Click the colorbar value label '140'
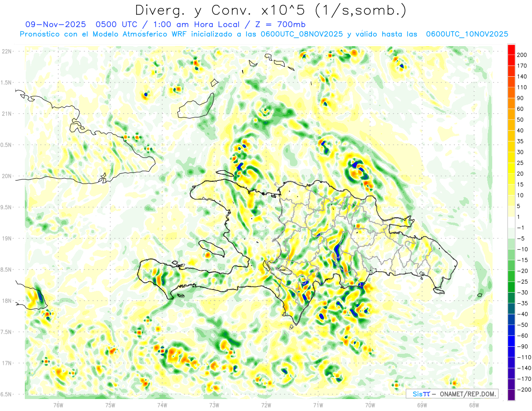Screen dimensions: 532x411 click(522, 76)
